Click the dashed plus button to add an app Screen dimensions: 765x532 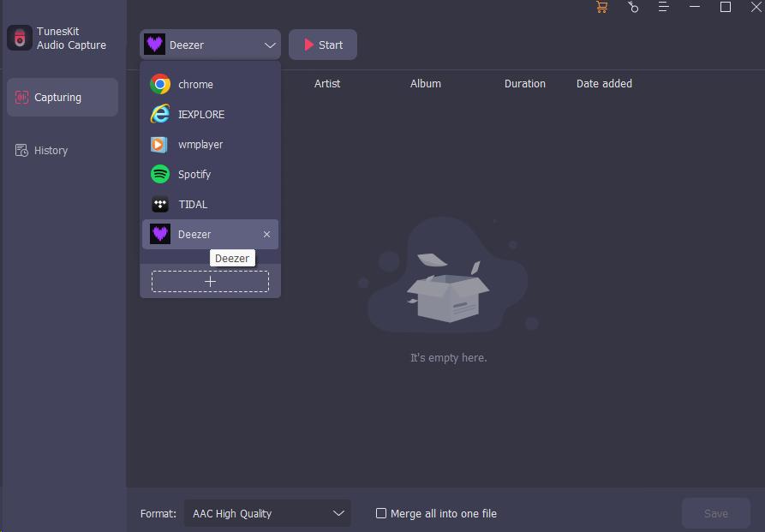pyautogui.click(x=210, y=280)
